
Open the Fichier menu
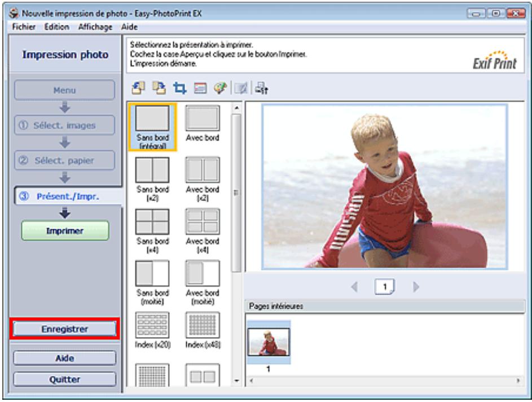tap(24, 27)
